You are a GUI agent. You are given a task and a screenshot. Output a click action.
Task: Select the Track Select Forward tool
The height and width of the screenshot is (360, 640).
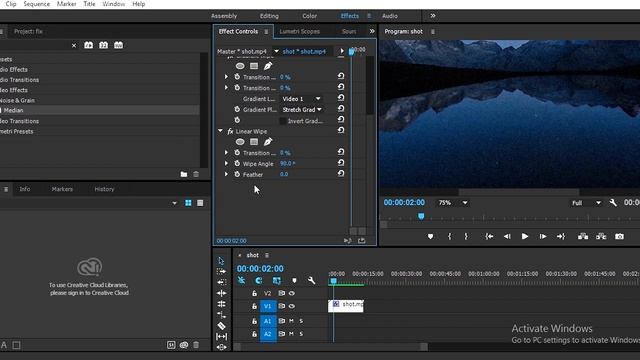pyautogui.click(x=221, y=271)
